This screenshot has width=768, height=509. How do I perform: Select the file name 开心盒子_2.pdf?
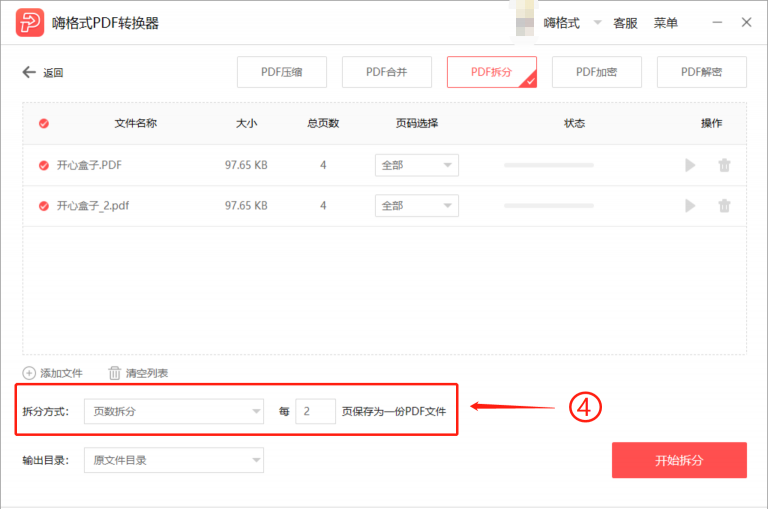click(x=93, y=206)
